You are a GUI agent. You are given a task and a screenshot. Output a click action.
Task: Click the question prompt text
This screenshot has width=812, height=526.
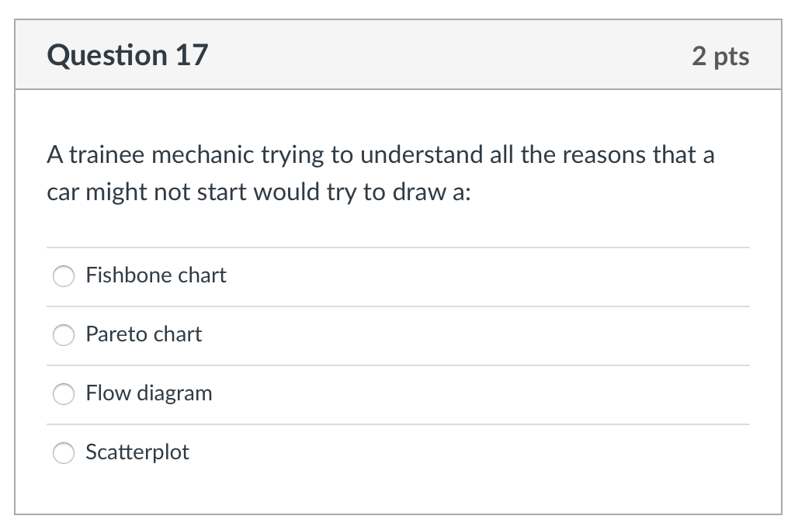[380, 172]
